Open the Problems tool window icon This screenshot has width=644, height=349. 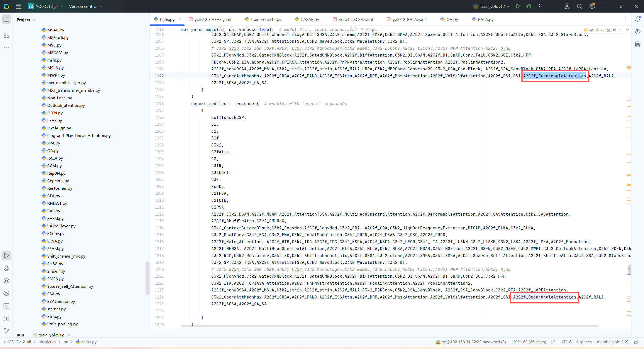coord(6,318)
